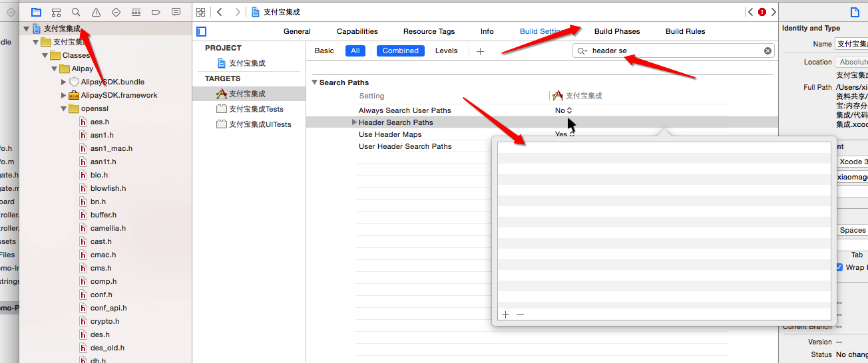Viewport: 868px width, 363px height.
Task: Open the Debug navigator icon
Action: [x=136, y=12]
